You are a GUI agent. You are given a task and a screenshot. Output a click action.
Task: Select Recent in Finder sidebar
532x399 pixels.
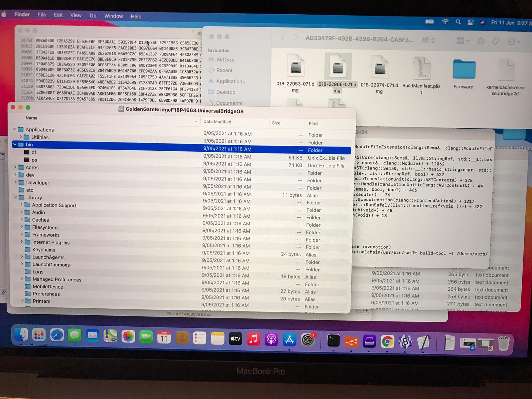(220, 70)
